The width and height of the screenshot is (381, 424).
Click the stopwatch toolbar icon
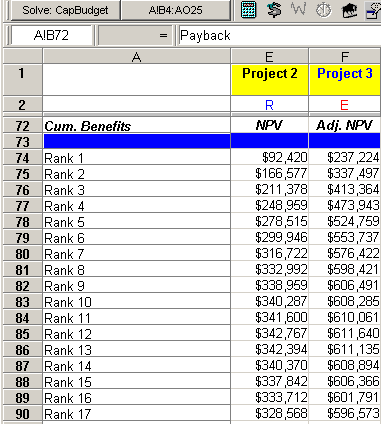point(324,10)
